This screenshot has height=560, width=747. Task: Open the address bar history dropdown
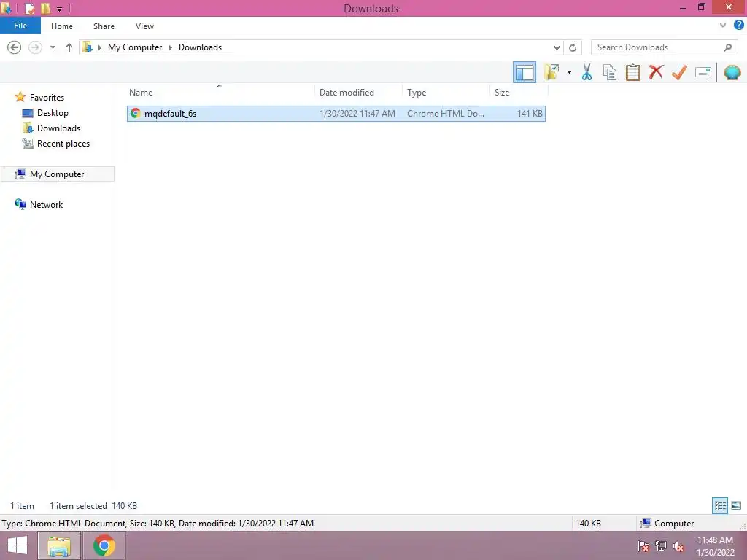[x=557, y=47]
